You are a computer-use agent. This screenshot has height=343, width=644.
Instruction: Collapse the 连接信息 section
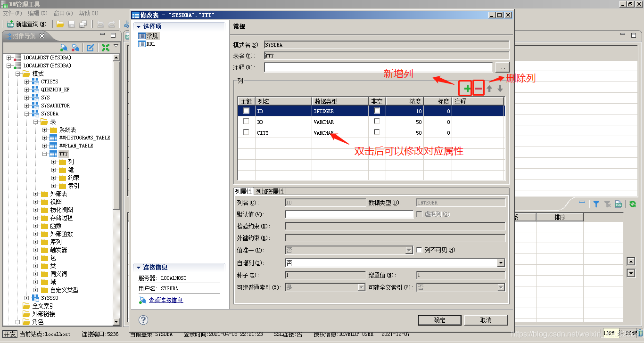(139, 267)
